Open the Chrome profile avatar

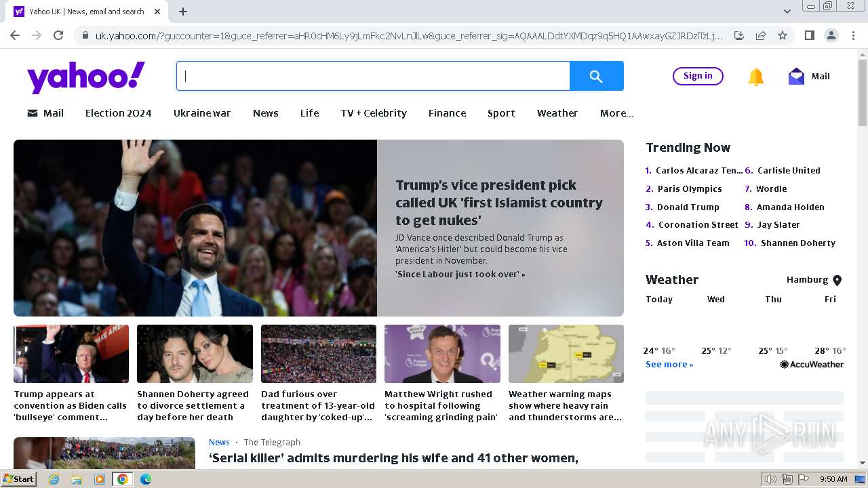click(x=831, y=35)
